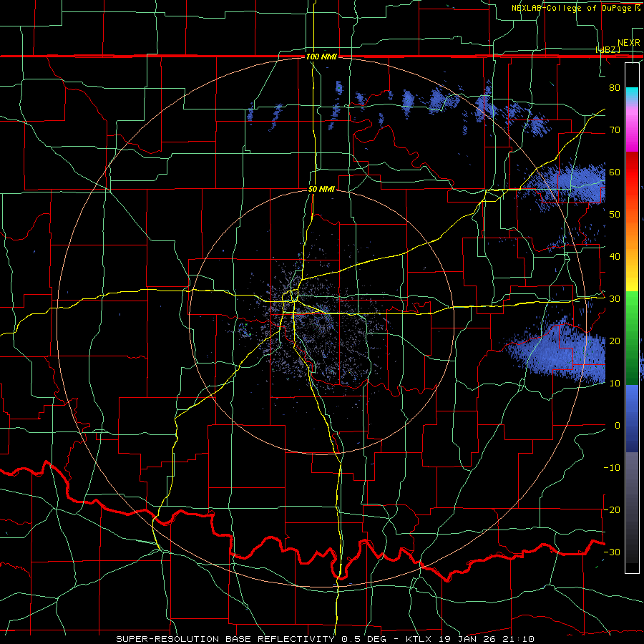Image resolution: width=644 pixels, height=644 pixels.
Task: Click the 70 dBZ scale value
Action: [x=615, y=130]
